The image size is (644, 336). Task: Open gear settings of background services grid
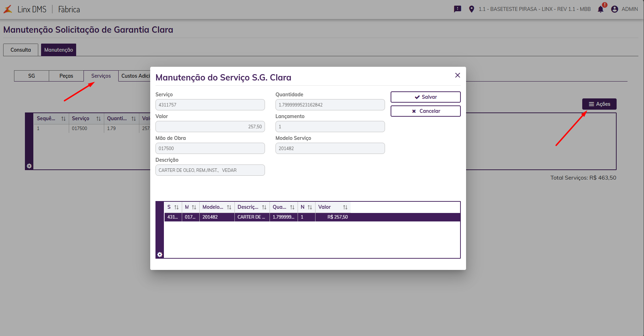click(x=29, y=166)
